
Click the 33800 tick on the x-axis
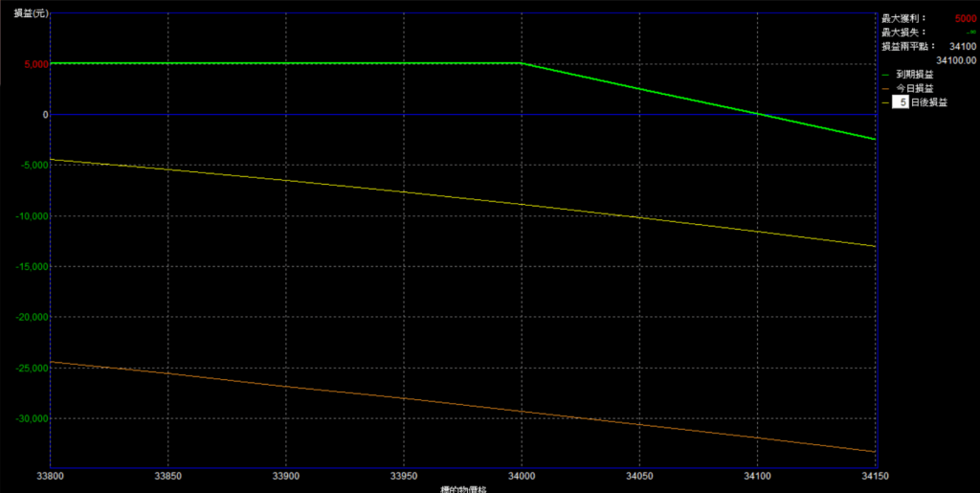(50, 476)
